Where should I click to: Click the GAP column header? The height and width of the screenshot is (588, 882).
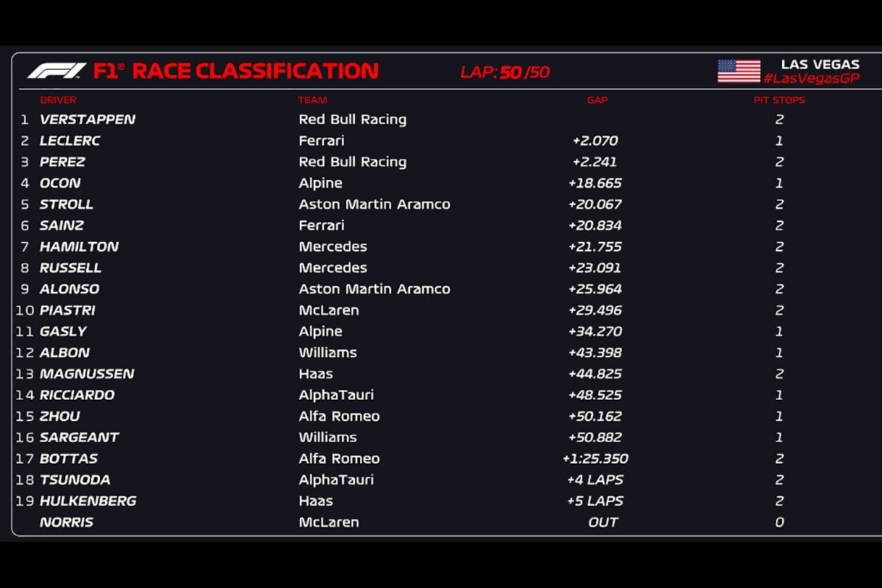click(x=597, y=100)
